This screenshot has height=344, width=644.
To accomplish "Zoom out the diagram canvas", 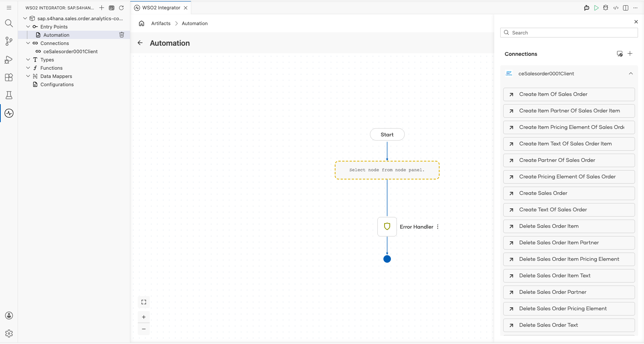I will pyautogui.click(x=144, y=329).
